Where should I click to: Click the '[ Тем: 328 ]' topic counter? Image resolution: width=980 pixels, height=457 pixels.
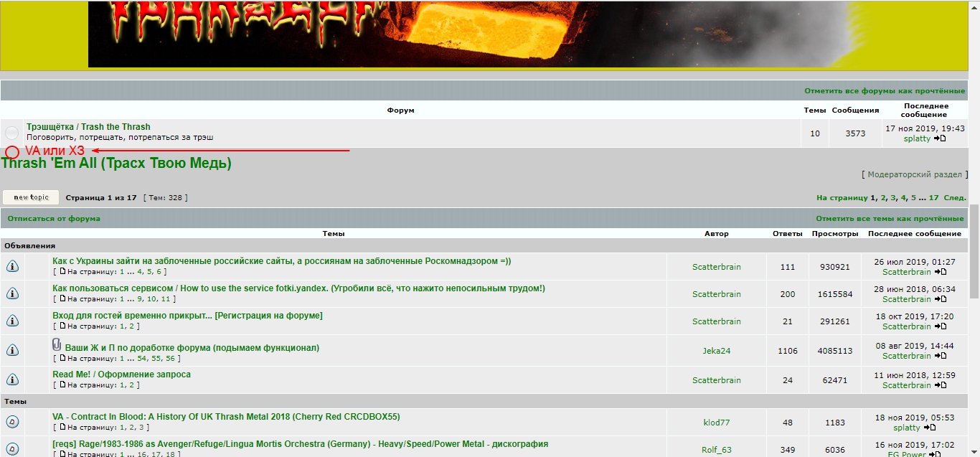tap(165, 197)
